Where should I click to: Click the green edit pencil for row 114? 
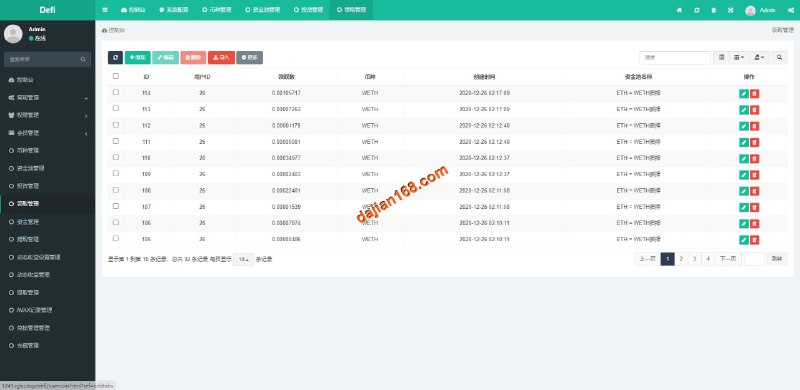point(744,93)
